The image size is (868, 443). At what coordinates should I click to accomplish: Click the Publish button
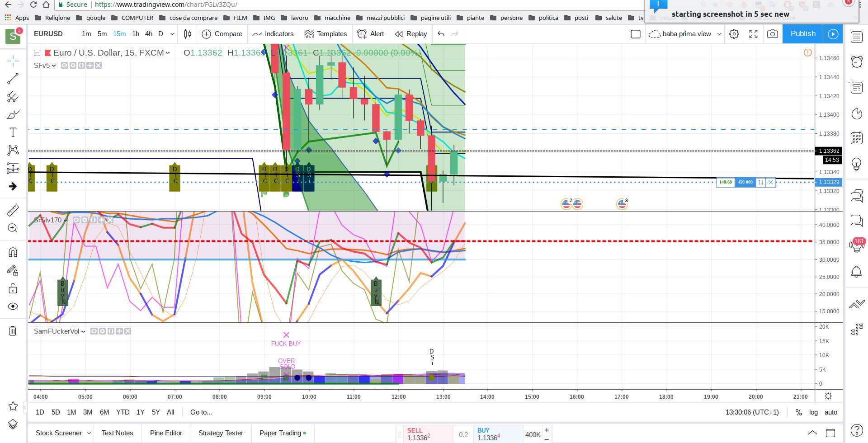(803, 34)
